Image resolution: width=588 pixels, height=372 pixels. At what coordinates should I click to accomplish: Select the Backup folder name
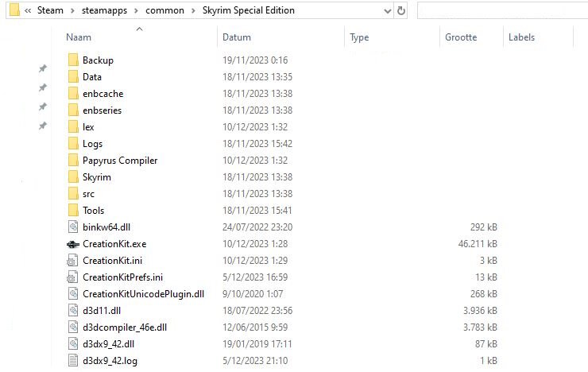point(98,60)
